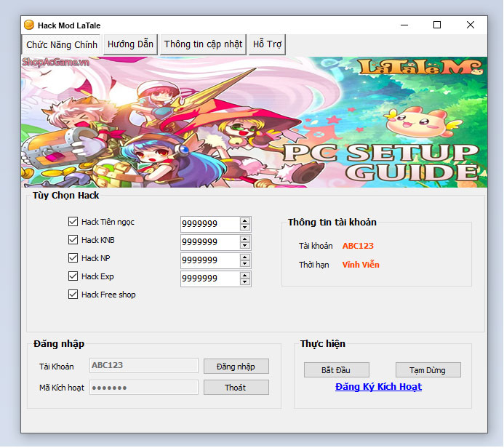Increase Hack NP value with up arrow

245,257
